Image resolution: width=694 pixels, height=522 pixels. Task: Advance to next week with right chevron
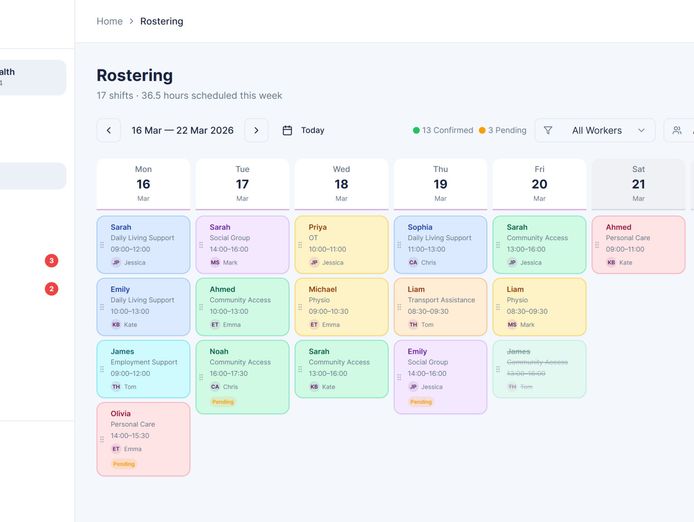pyautogui.click(x=256, y=130)
